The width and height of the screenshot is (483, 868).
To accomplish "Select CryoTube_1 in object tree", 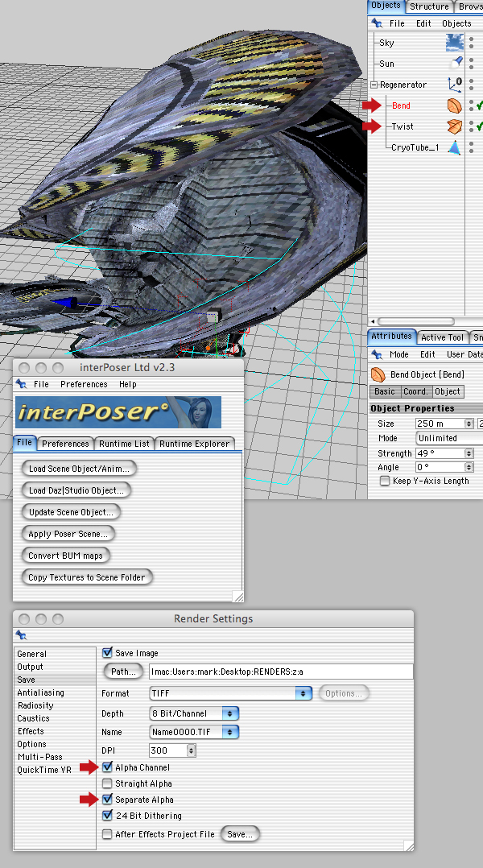I will 415,147.
